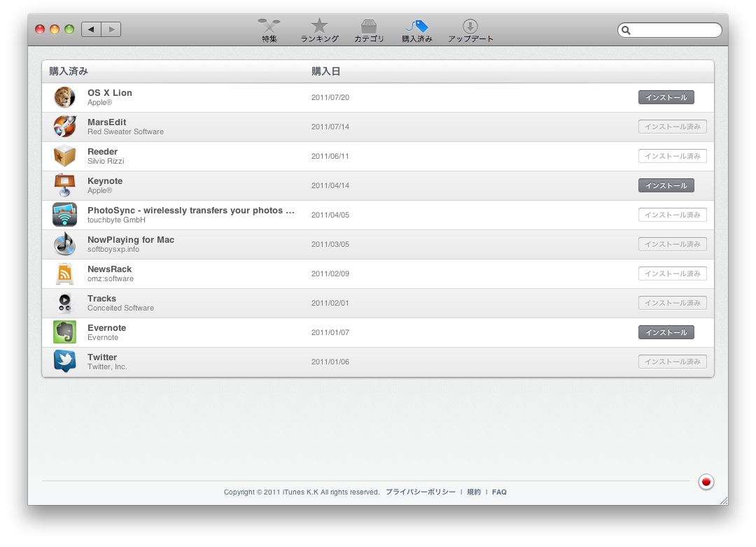Open the 特集 (Featured) tab

click(x=269, y=31)
